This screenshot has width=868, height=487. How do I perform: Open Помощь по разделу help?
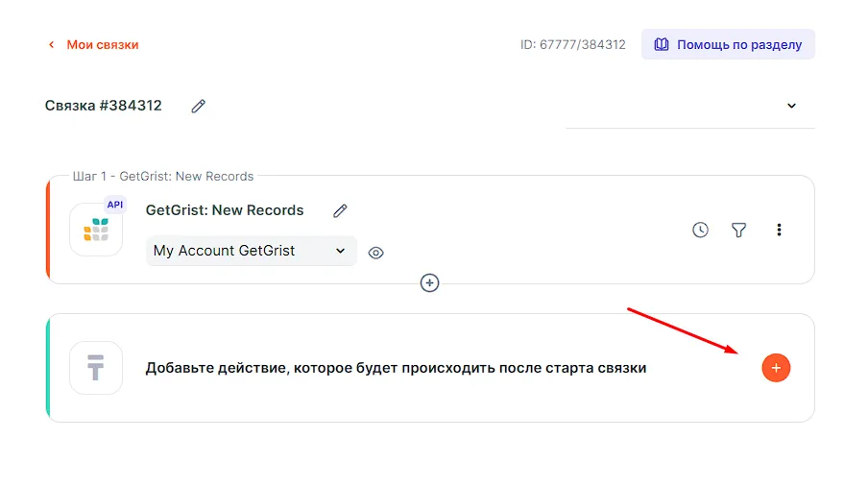coord(728,45)
